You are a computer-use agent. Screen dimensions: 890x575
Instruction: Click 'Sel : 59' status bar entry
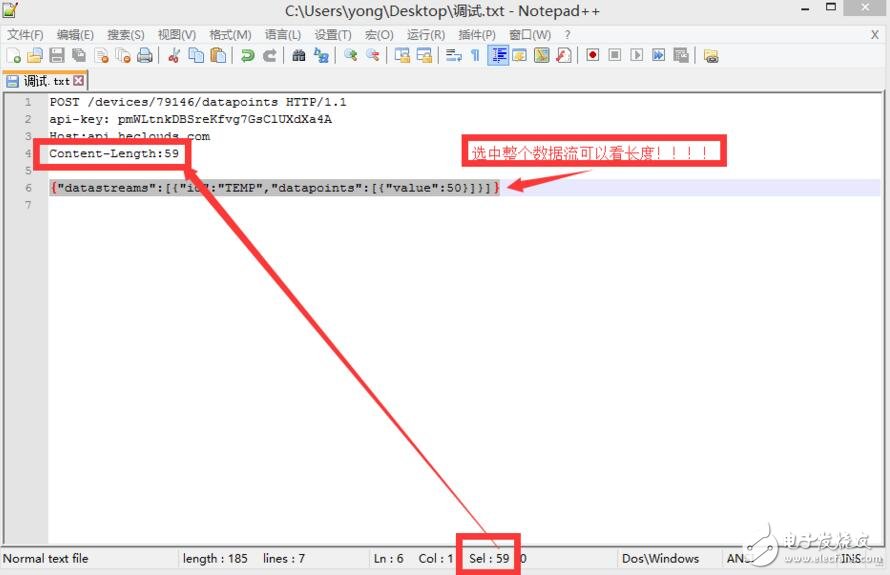click(489, 559)
